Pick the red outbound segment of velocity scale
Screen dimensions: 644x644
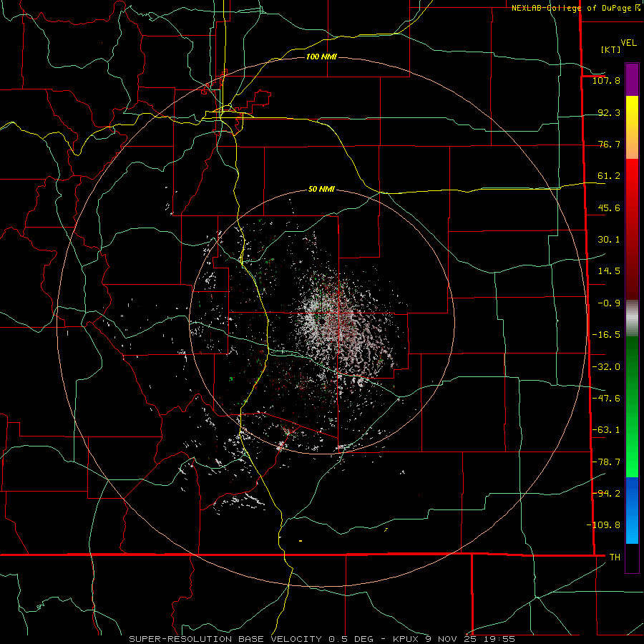632,229
